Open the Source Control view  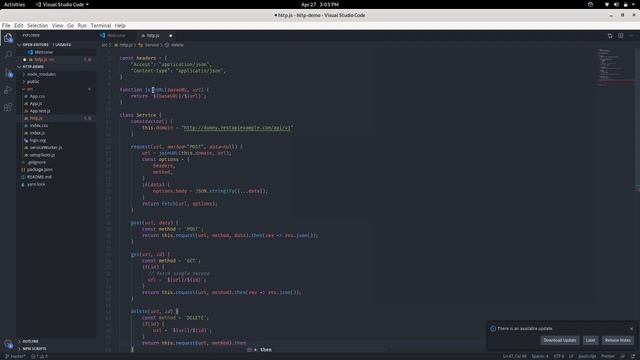[x=8, y=73]
